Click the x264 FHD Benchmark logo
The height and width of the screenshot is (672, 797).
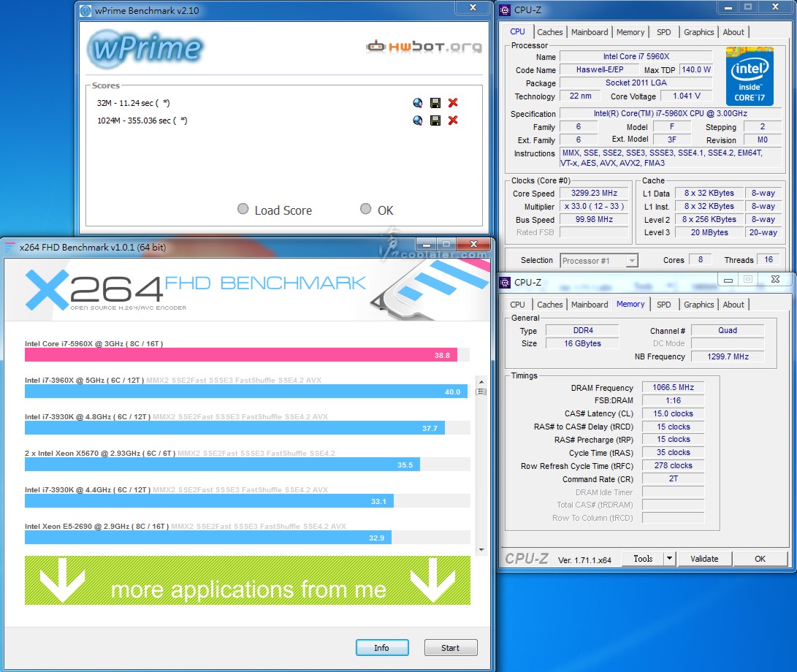pyautogui.click(x=196, y=290)
